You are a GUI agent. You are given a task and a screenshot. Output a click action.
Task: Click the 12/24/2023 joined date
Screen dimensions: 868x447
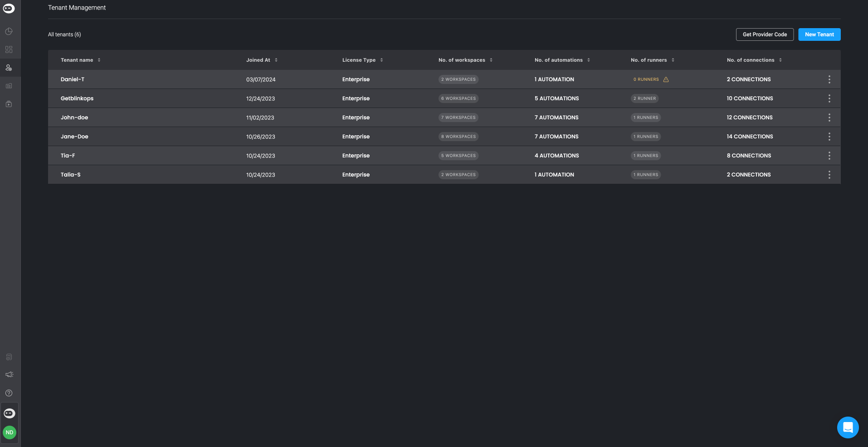click(260, 98)
